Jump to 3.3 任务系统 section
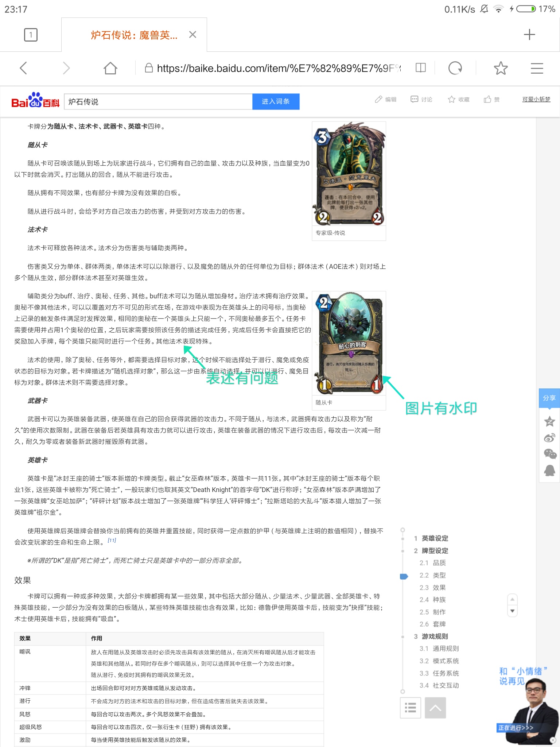This screenshot has height=747, width=560. coord(439,673)
